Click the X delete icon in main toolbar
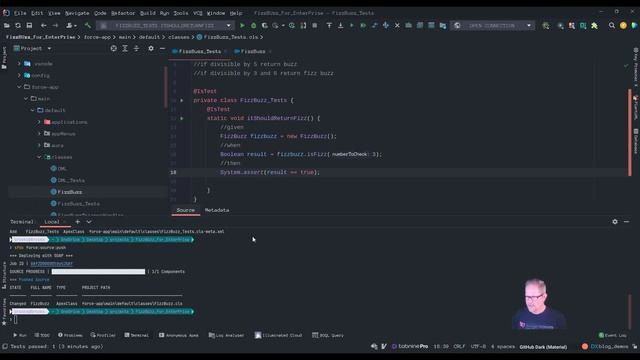The width and height of the screenshot is (640, 360). point(397,25)
